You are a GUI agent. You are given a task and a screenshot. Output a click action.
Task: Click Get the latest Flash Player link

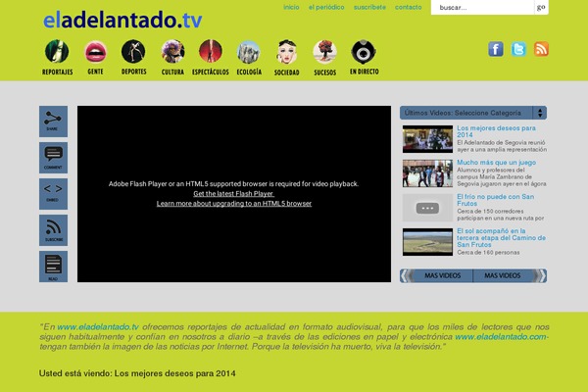[233, 194]
